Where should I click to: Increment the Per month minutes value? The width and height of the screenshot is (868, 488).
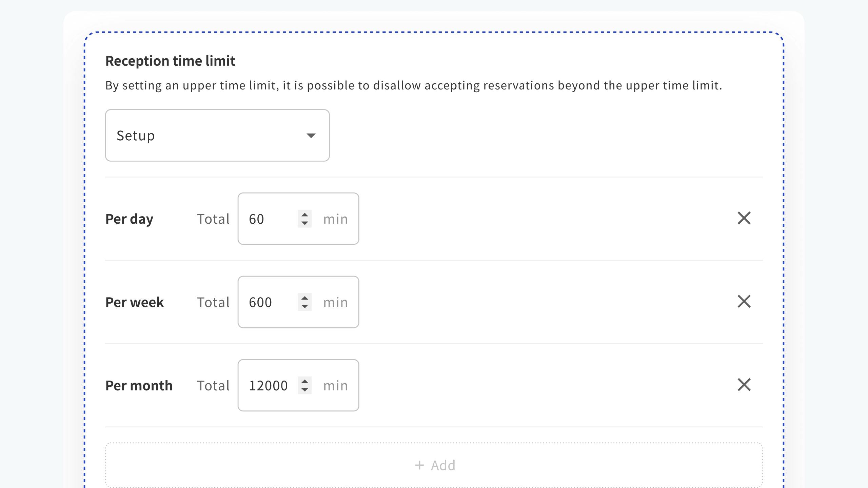(305, 381)
